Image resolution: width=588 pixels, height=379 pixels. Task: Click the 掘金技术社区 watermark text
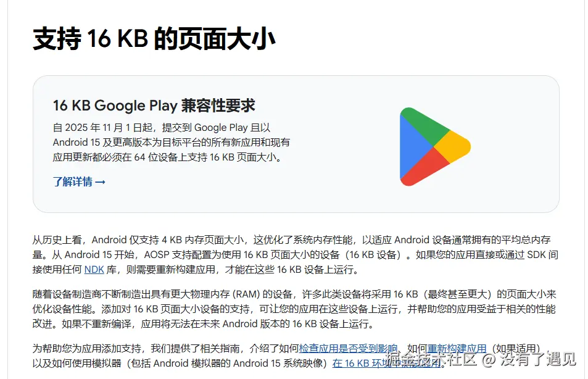[431, 359]
